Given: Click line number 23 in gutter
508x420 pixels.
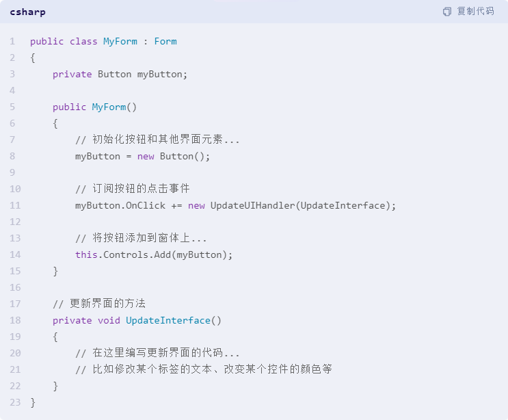Looking at the screenshot, I should (15, 402).
